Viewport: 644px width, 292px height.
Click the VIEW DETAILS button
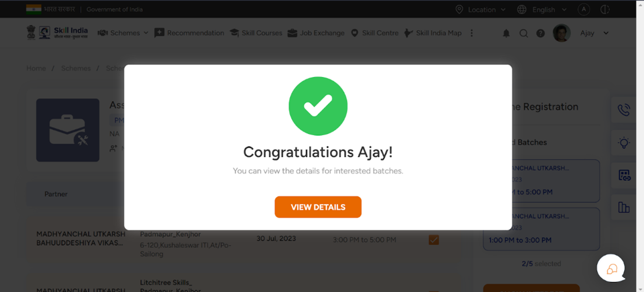point(318,207)
